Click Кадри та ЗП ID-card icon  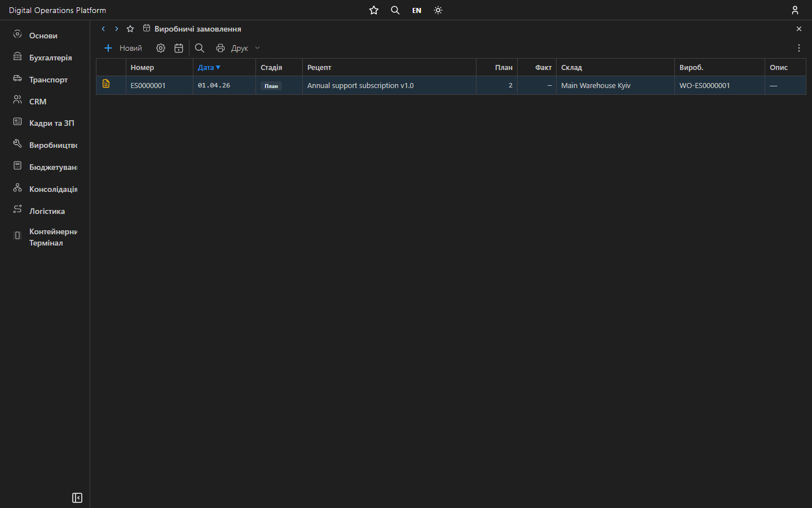[x=17, y=122]
